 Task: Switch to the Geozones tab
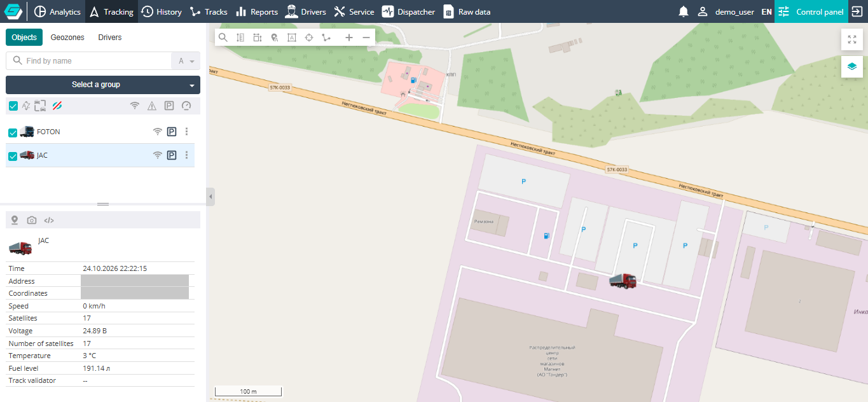(x=67, y=38)
